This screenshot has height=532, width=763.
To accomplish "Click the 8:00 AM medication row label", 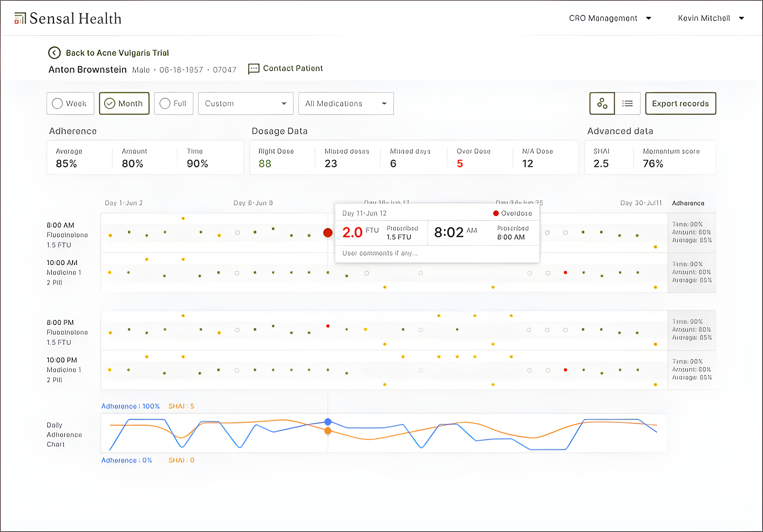I will tap(67, 235).
